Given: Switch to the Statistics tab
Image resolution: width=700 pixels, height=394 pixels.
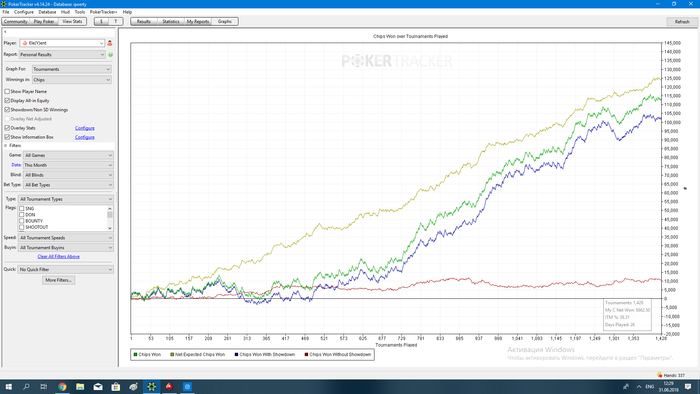Looking at the screenshot, I should point(171,21).
